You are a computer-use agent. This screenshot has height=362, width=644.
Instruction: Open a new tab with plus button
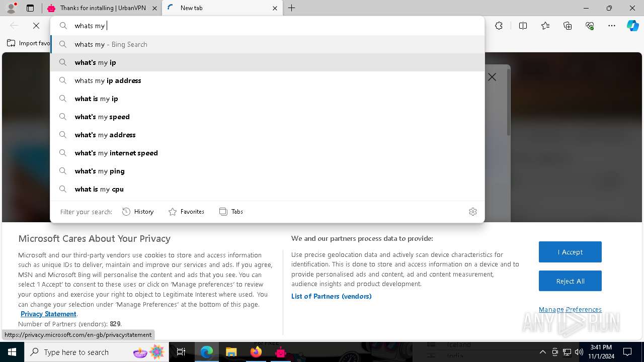pyautogui.click(x=292, y=8)
